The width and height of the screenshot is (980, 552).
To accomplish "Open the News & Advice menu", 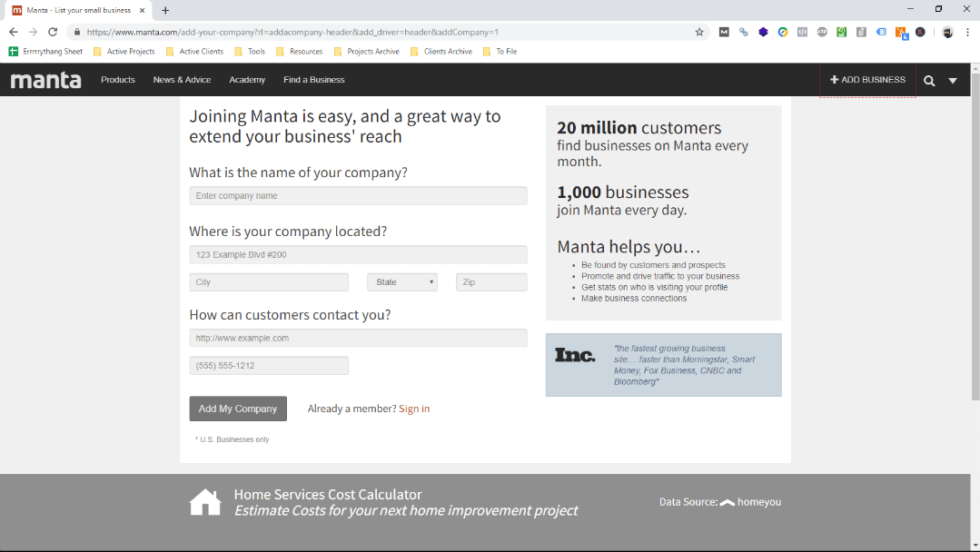I will click(x=182, y=80).
